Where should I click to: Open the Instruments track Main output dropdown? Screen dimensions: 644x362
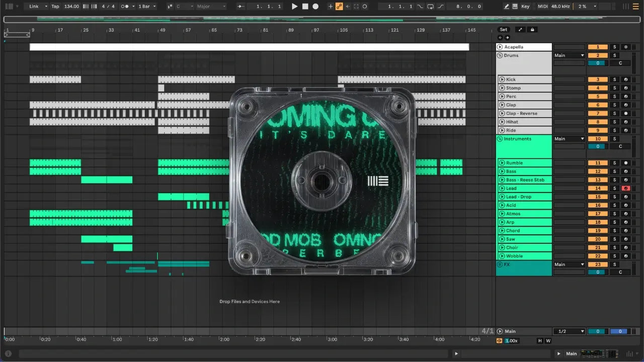[569, 139]
